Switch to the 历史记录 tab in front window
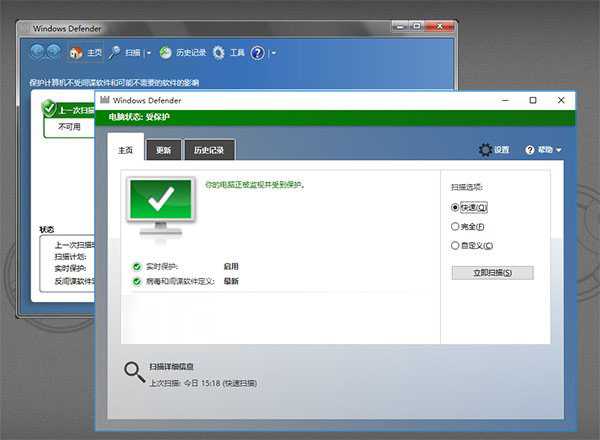The height and width of the screenshot is (440, 600). click(x=209, y=150)
